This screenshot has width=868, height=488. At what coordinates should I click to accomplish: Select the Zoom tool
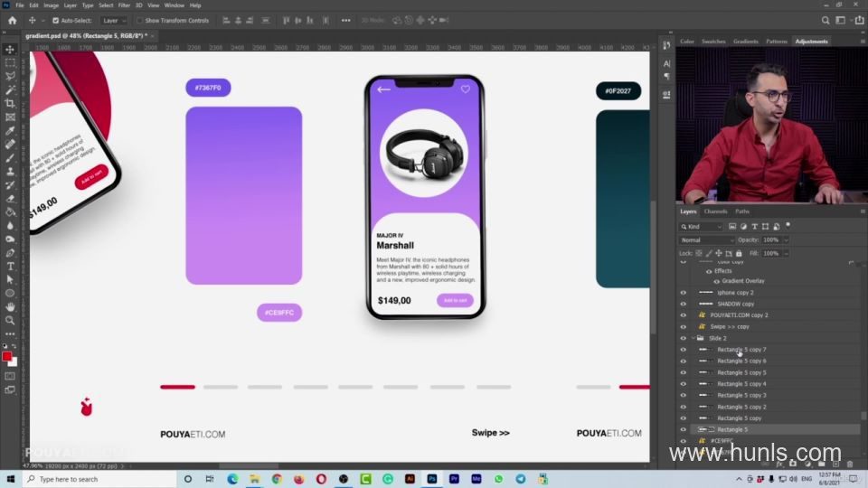[10, 320]
